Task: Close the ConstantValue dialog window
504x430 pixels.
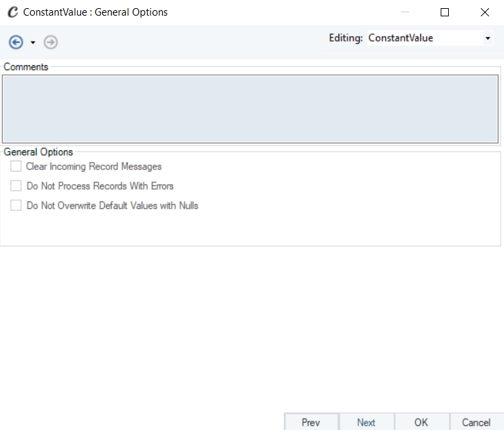Action: point(484,12)
